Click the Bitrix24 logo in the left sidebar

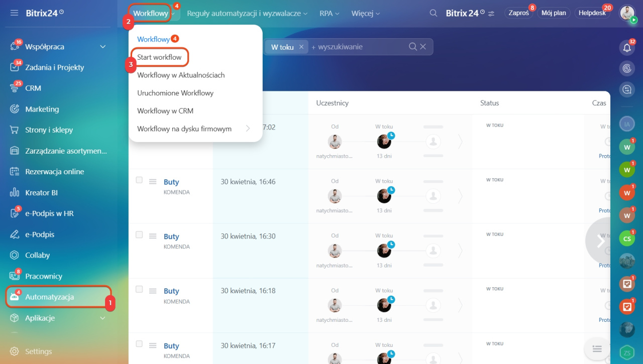(45, 13)
